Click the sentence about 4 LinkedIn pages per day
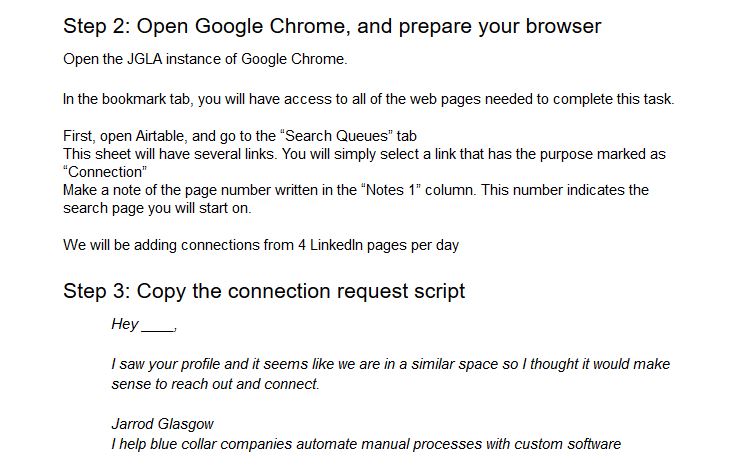The height and width of the screenshot is (473, 732). (x=261, y=244)
